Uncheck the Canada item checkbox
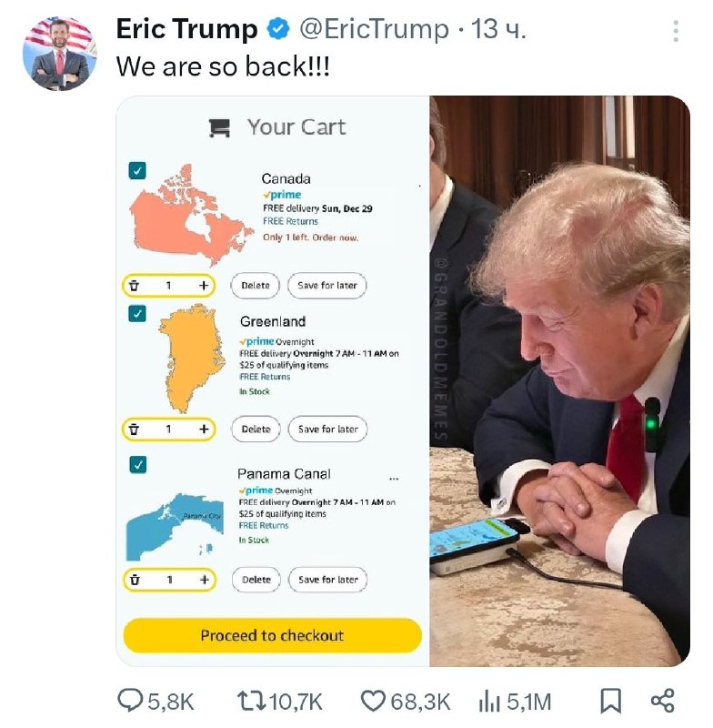713x728 pixels. point(137,170)
